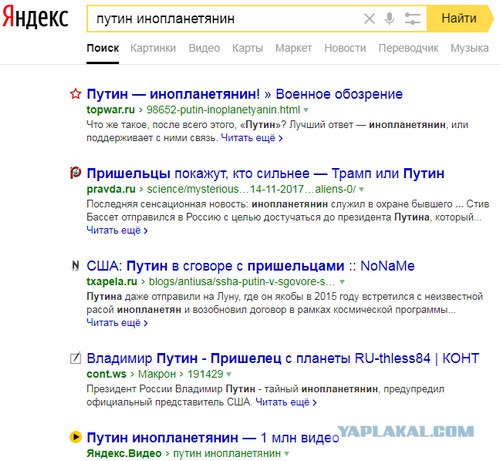The height and width of the screenshot is (461, 500).
Task: Click snippet text 'Что же такое, после всего этого'
Action: 162,125
